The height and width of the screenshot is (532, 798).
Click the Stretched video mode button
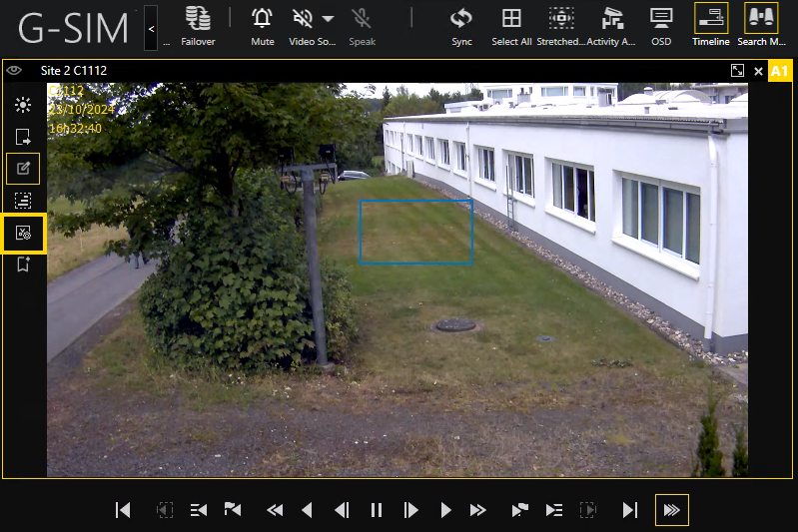pos(561,19)
